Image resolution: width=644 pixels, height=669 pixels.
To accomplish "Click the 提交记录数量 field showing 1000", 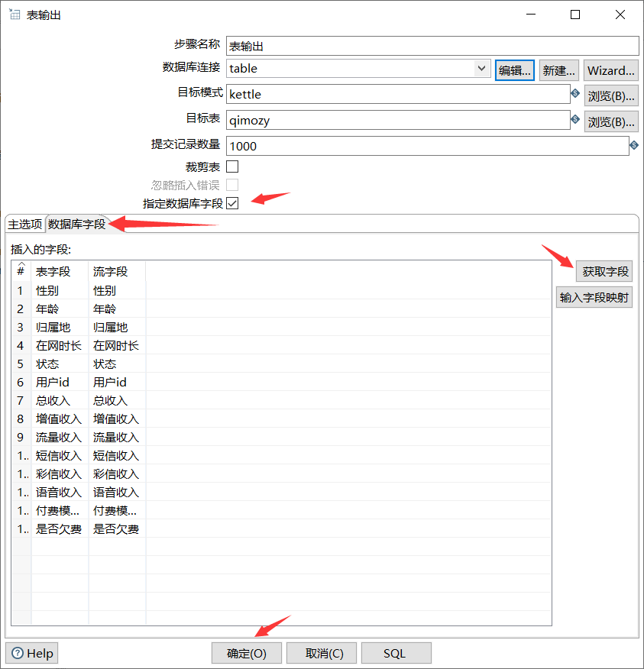I will point(428,146).
